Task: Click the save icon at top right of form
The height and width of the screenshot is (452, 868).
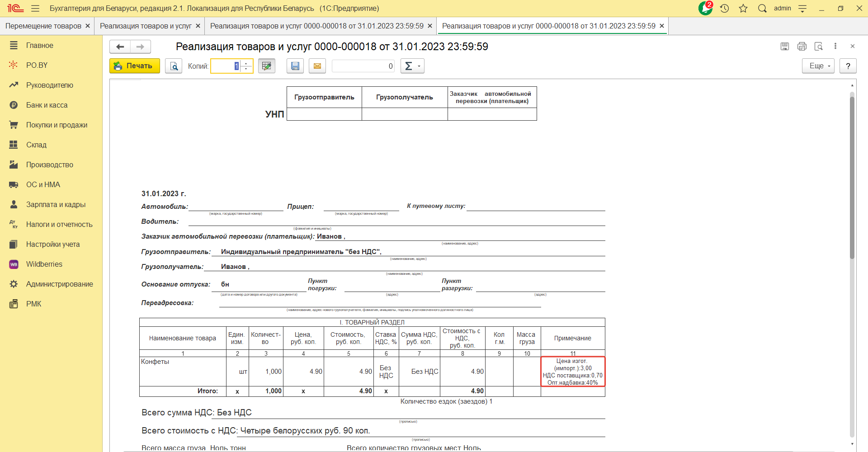Action: (x=785, y=46)
